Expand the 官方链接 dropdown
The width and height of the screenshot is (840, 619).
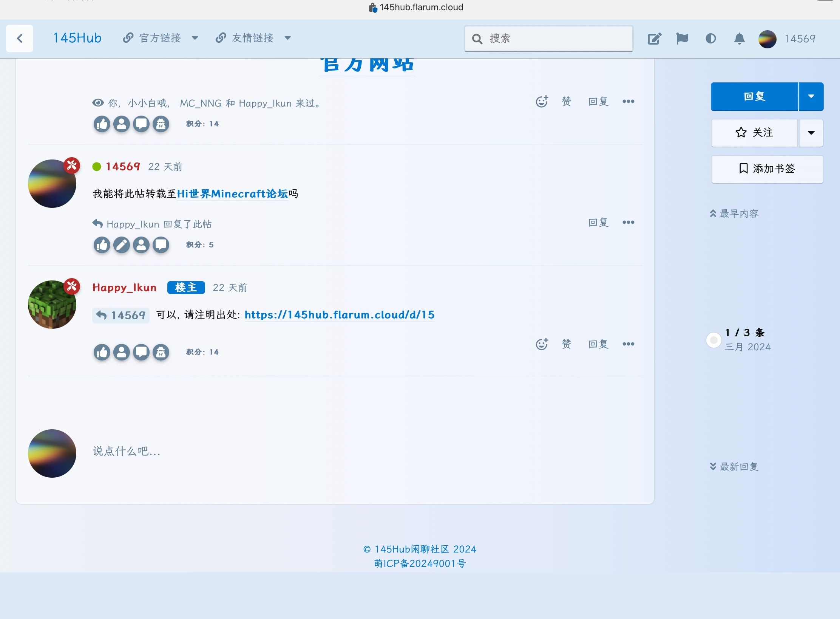tap(161, 38)
